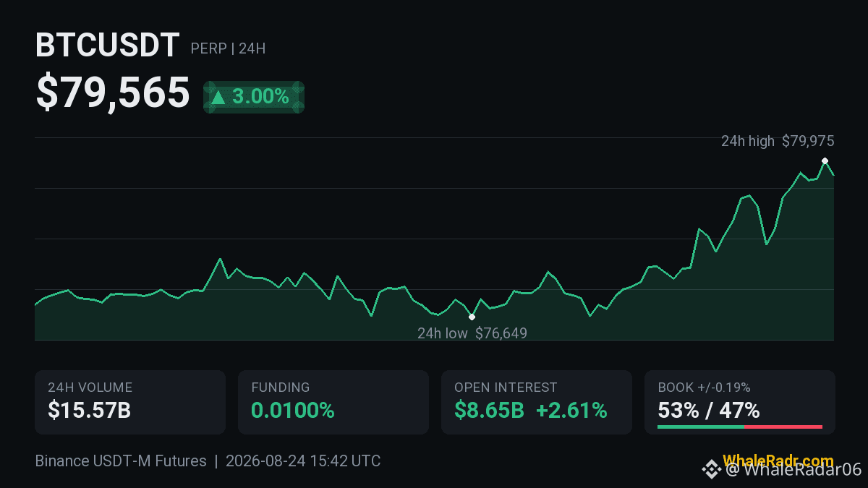Click the BTCUSDT symbol title
Image resolution: width=868 pixels, height=488 pixels.
click(x=107, y=46)
